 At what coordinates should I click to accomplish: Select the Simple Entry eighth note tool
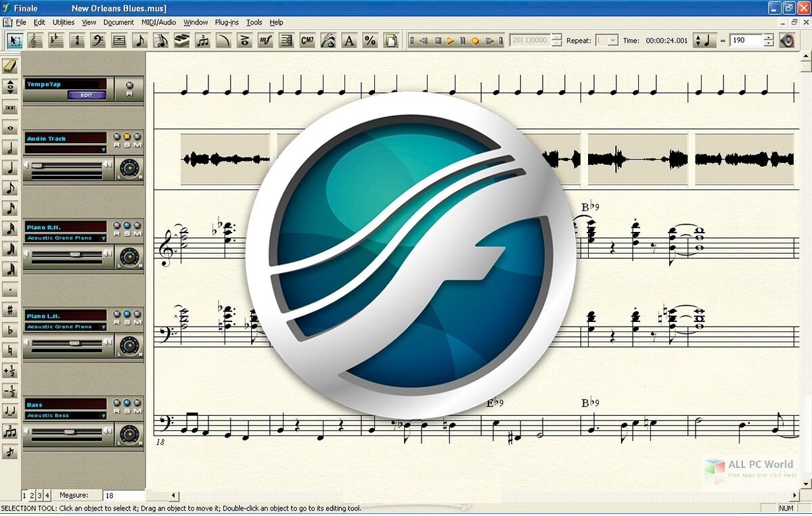point(140,41)
